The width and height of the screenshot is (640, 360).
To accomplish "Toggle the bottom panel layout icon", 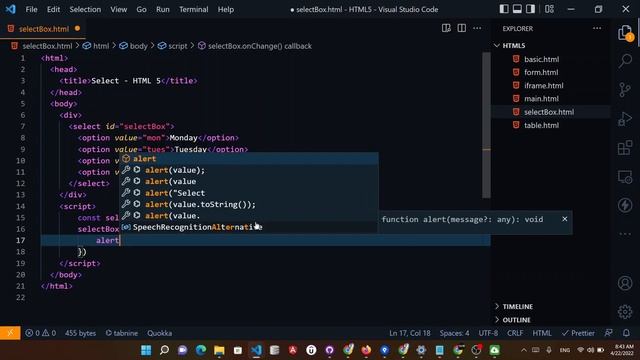I will point(517,9).
